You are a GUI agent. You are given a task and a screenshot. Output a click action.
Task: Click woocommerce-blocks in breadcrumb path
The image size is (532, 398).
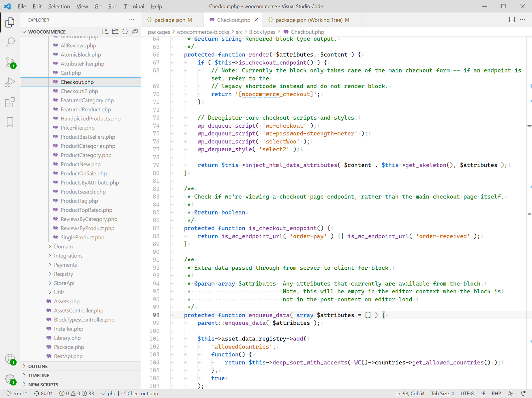203,32
